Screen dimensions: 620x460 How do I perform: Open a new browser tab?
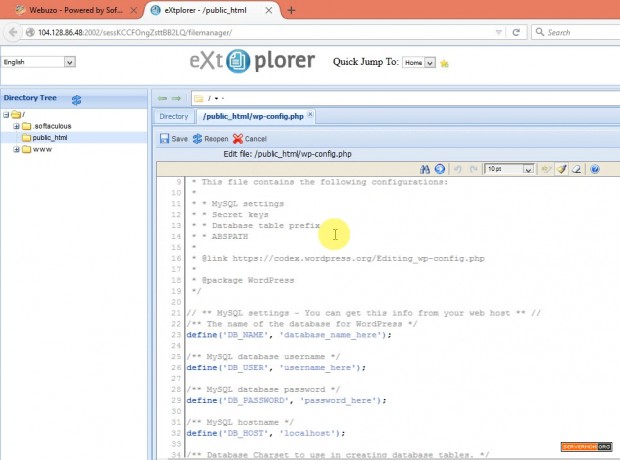click(291, 10)
